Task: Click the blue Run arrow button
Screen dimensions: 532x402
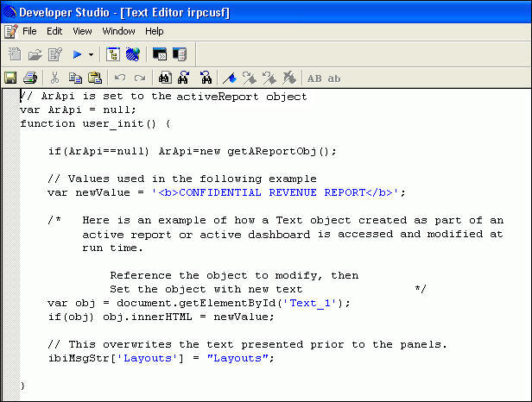Action: (77, 54)
